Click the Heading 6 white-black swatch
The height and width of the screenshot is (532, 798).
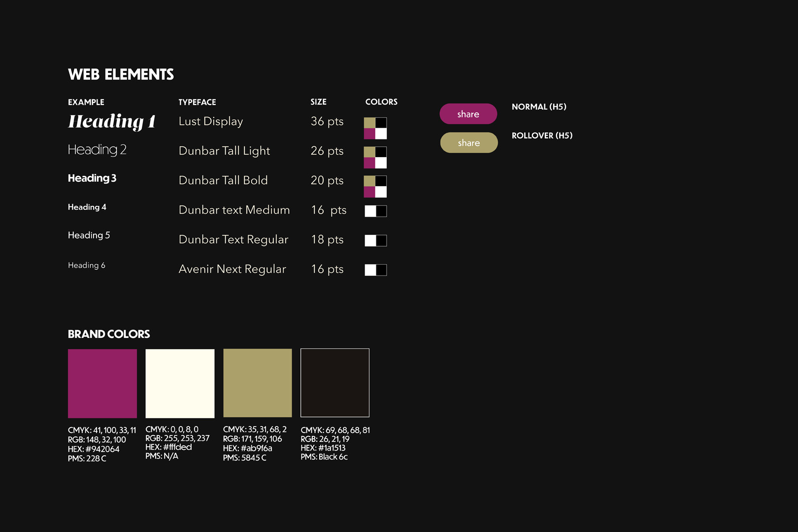point(376,270)
